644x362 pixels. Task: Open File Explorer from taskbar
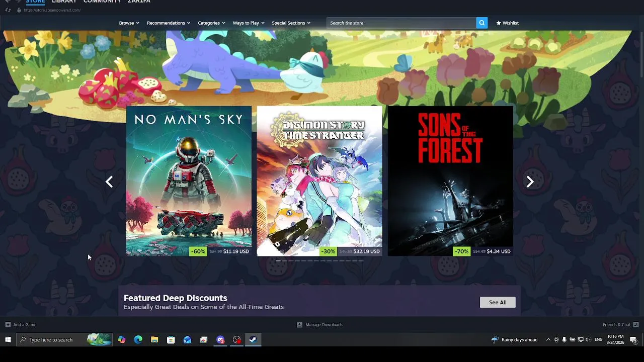(154, 340)
